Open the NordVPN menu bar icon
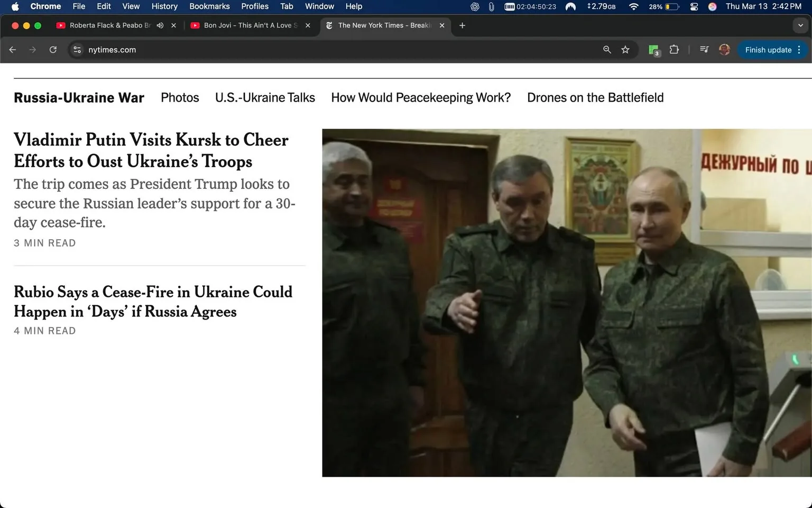The width and height of the screenshot is (812, 508). (570, 6)
